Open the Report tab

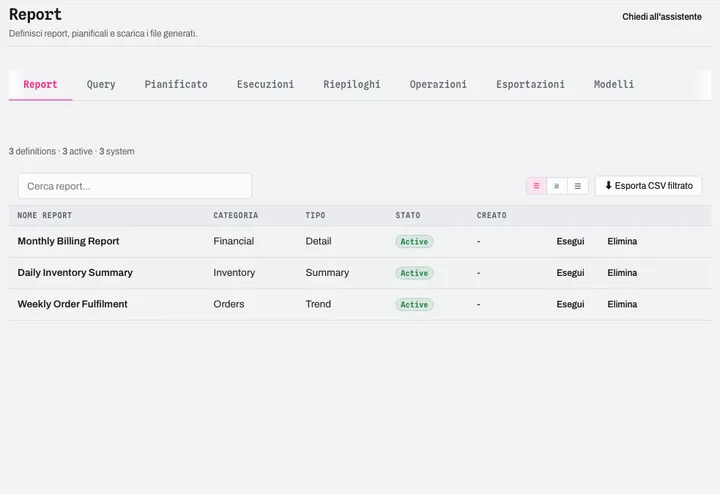tap(40, 84)
